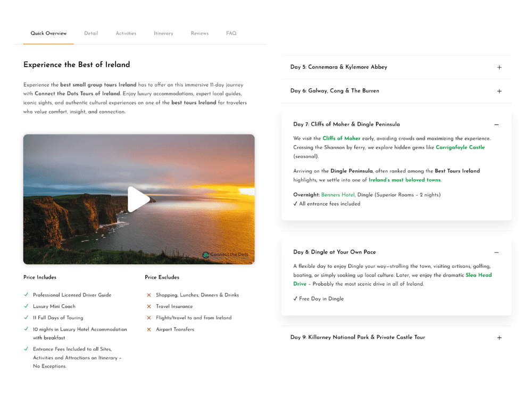Open the Carrigafoyle Castle link
The width and height of the screenshot is (532, 399).
[460, 147]
